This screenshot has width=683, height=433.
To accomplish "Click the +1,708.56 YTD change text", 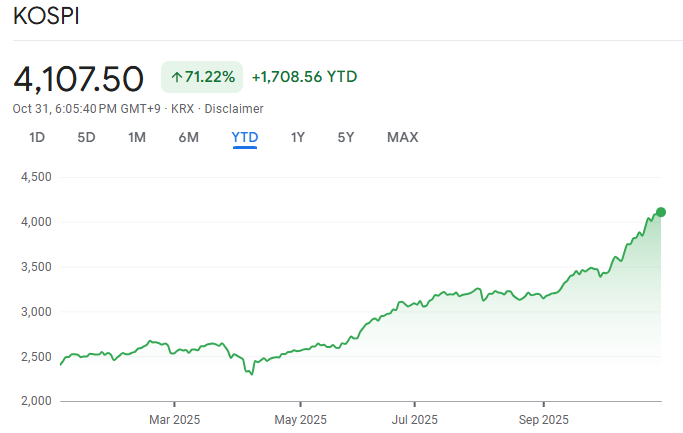I will (x=304, y=77).
